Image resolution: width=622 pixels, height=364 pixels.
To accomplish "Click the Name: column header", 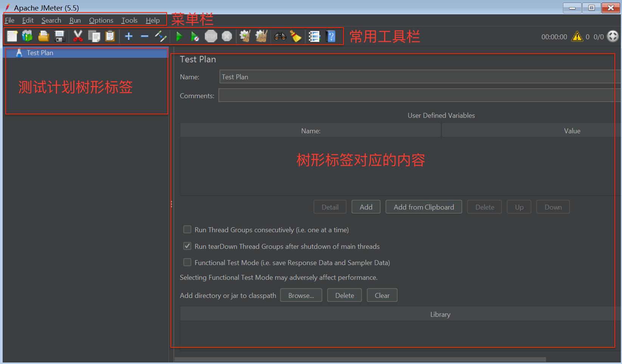I will [311, 131].
